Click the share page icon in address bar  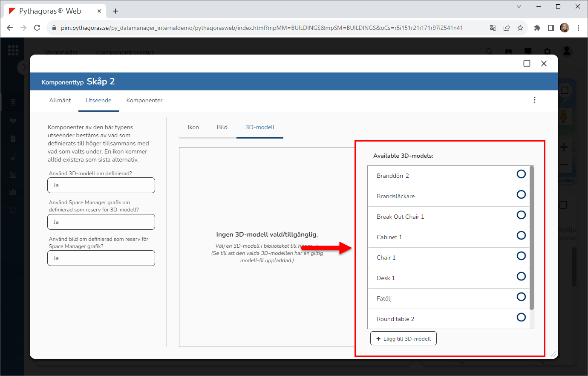507,28
